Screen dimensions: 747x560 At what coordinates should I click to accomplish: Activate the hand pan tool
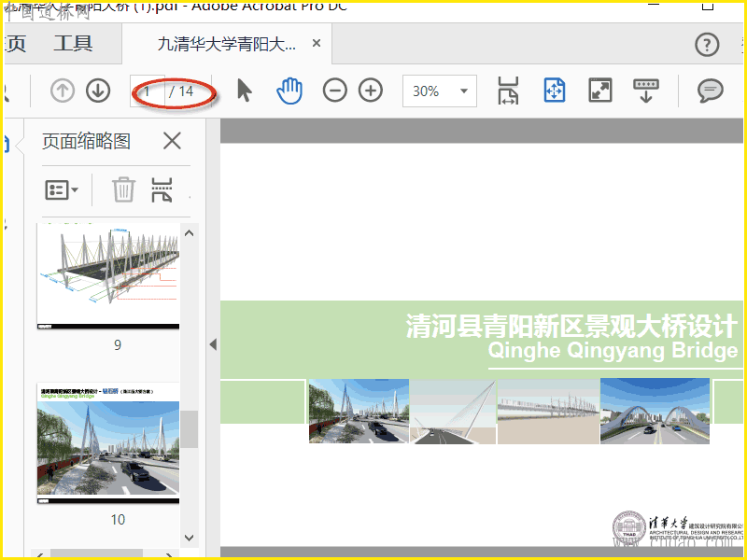[289, 91]
